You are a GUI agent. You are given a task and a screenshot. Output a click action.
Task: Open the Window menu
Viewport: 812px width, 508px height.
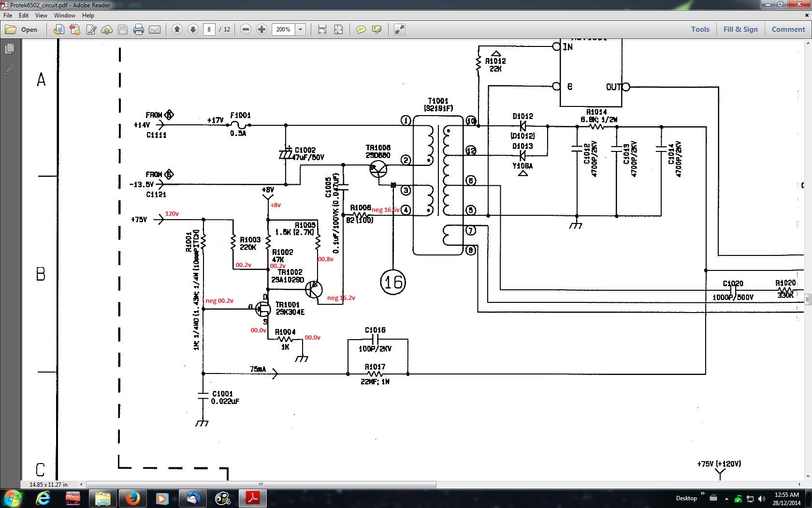coord(65,15)
